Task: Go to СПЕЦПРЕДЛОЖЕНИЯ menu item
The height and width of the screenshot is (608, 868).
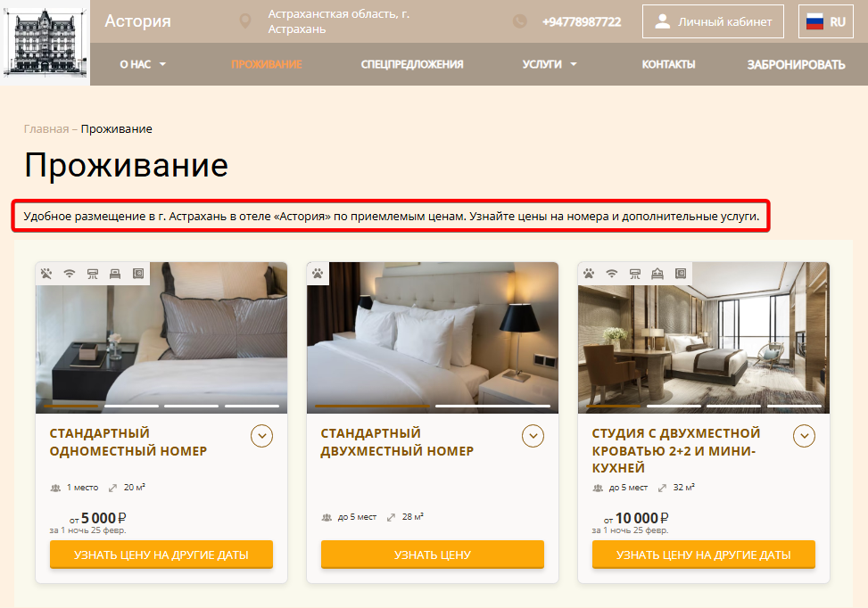Action: [412, 64]
